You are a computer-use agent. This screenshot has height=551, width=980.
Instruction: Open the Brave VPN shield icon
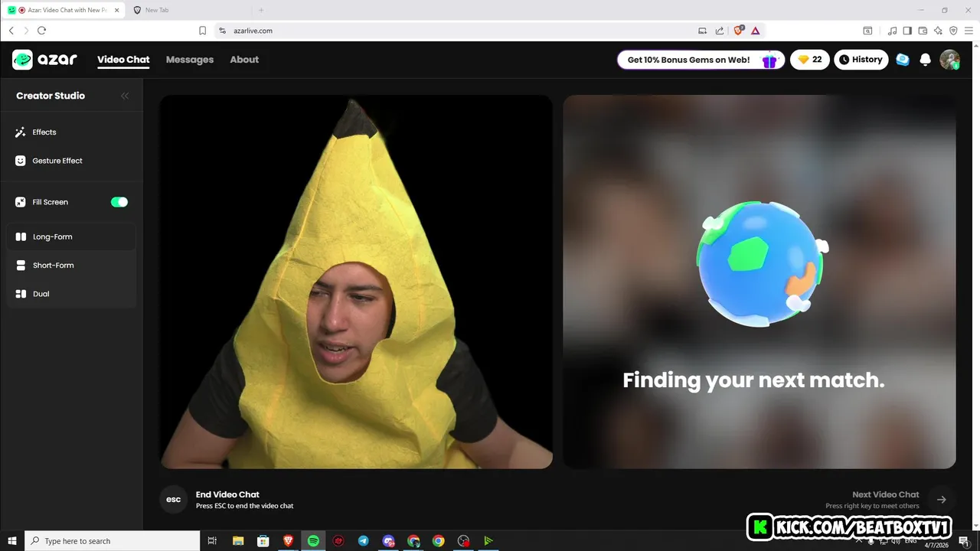(x=953, y=31)
